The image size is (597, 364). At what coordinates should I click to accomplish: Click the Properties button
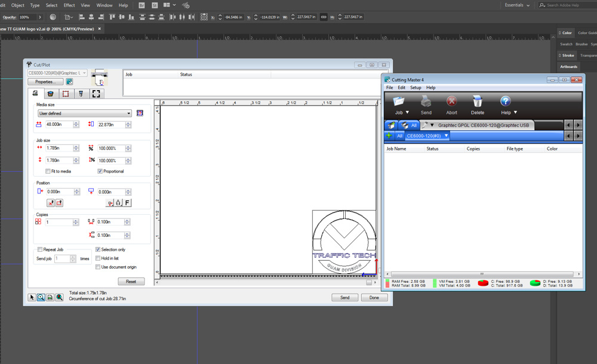pos(45,82)
